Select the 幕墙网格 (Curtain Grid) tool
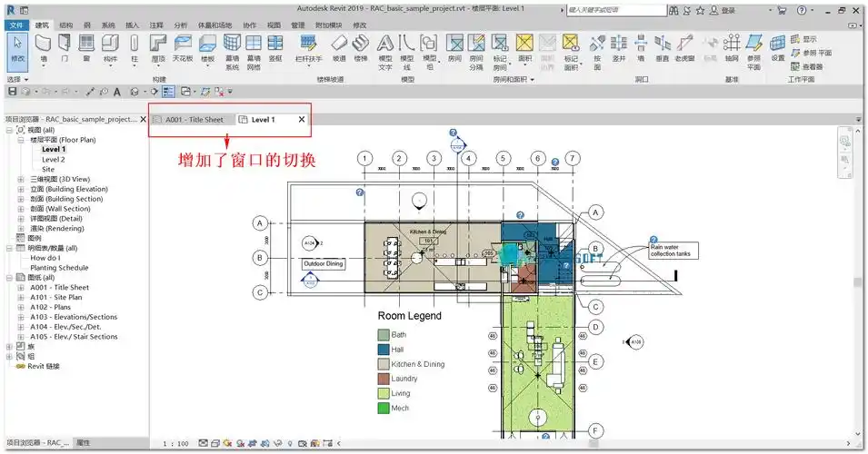Screen dimensions: 868x454 (x=254, y=53)
